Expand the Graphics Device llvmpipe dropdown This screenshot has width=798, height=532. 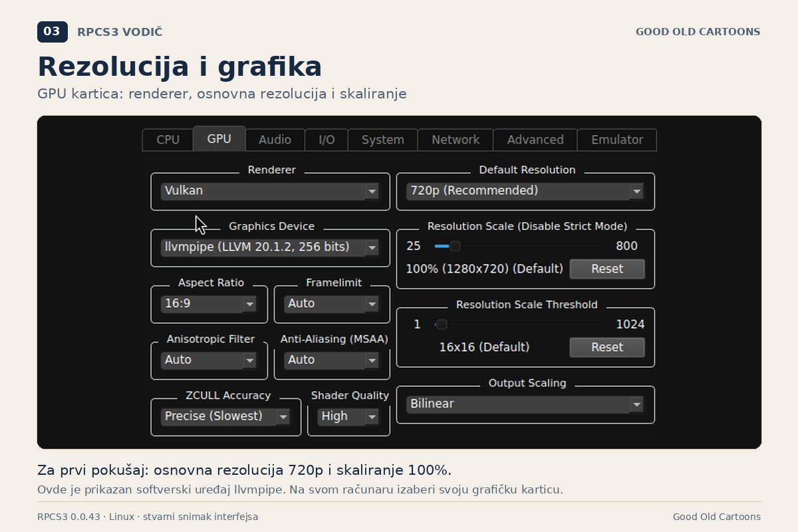[x=270, y=247]
